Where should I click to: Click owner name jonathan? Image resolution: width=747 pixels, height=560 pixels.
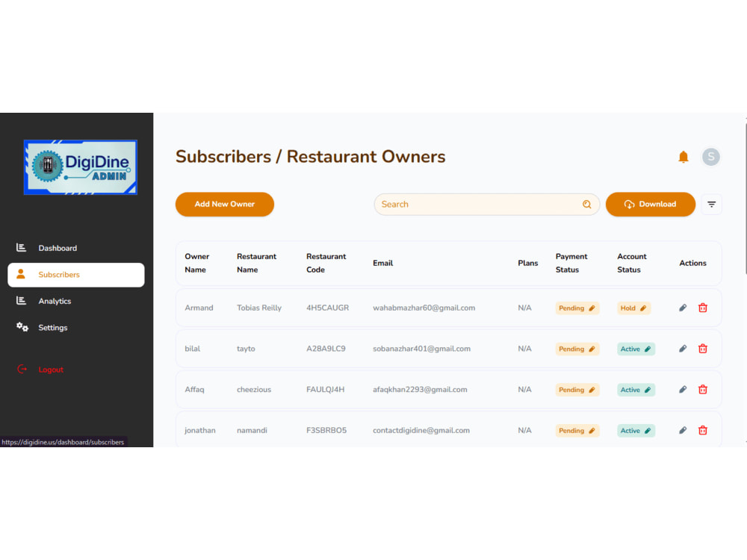(x=200, y=431)
